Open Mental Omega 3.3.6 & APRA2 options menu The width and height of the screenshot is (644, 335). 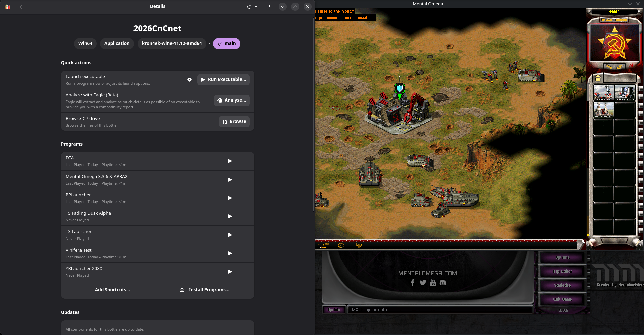point(244,180)
